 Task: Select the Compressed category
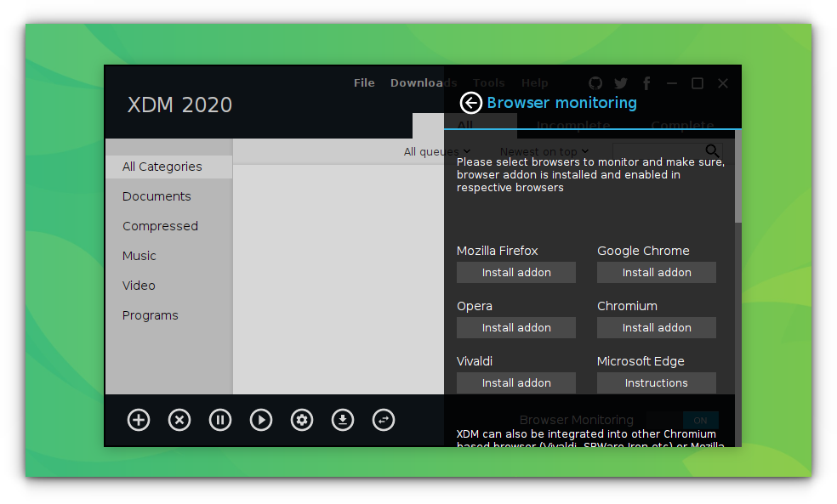[x=168, y=226]
